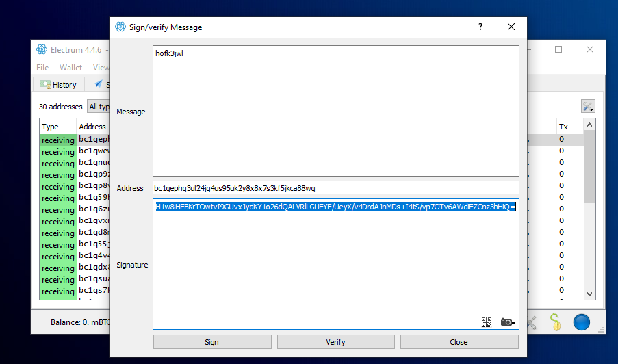The height and width of the screenshot is (364, 618).
Task: Open the File menu
Action: pyautogui.click(x=42, y=68)
